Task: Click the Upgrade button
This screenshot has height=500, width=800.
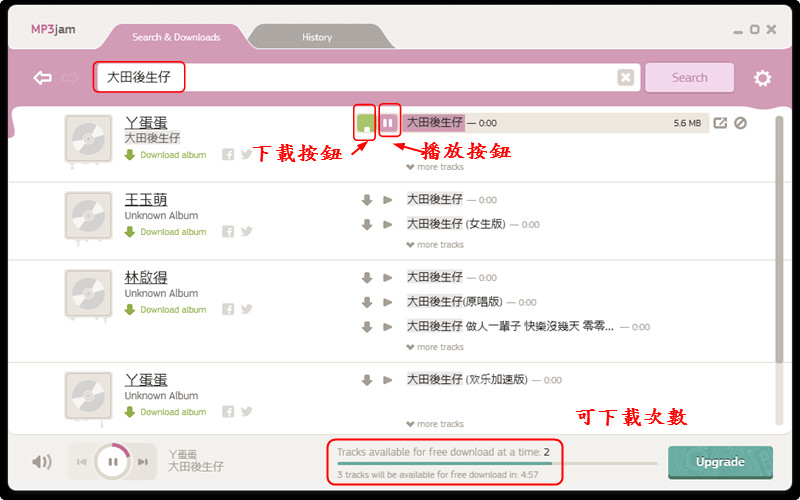Action: [720, 462]
